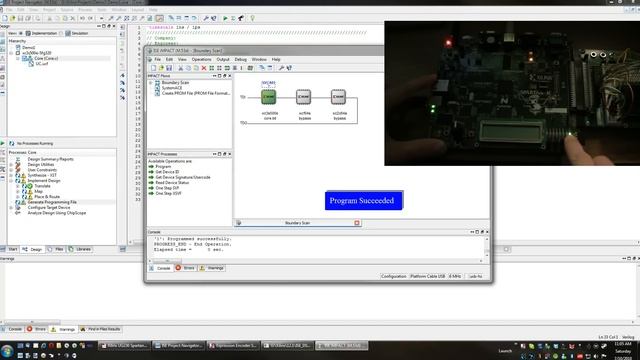The height and width of the screenshot is (360, 640).
Task: Select SystemACE in iMPACT Flows
Action: click(172, 88)
